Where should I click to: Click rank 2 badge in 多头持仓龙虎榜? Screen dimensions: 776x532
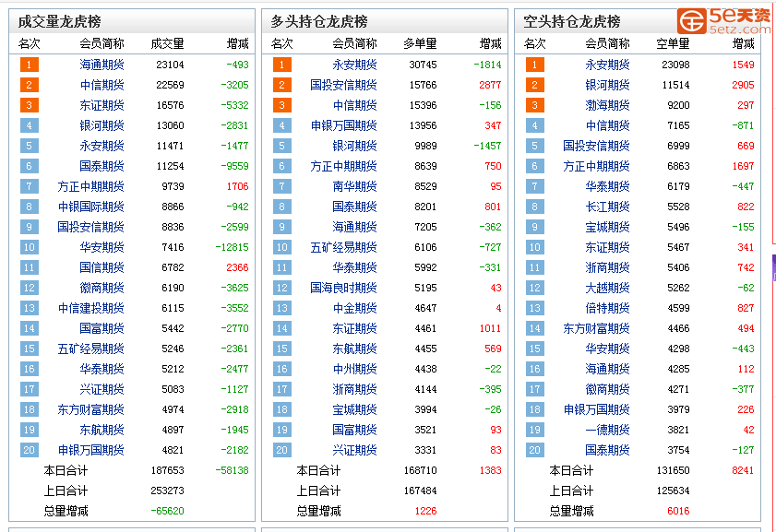pyautogui.click(x=282, y=85)
